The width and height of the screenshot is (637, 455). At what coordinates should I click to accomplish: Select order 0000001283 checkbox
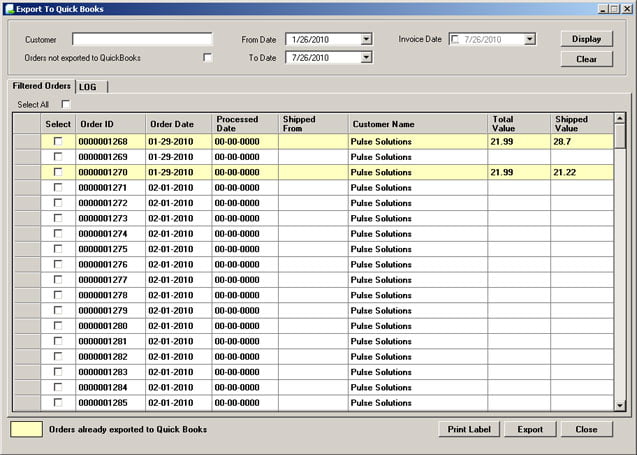(x=58, y=371)
